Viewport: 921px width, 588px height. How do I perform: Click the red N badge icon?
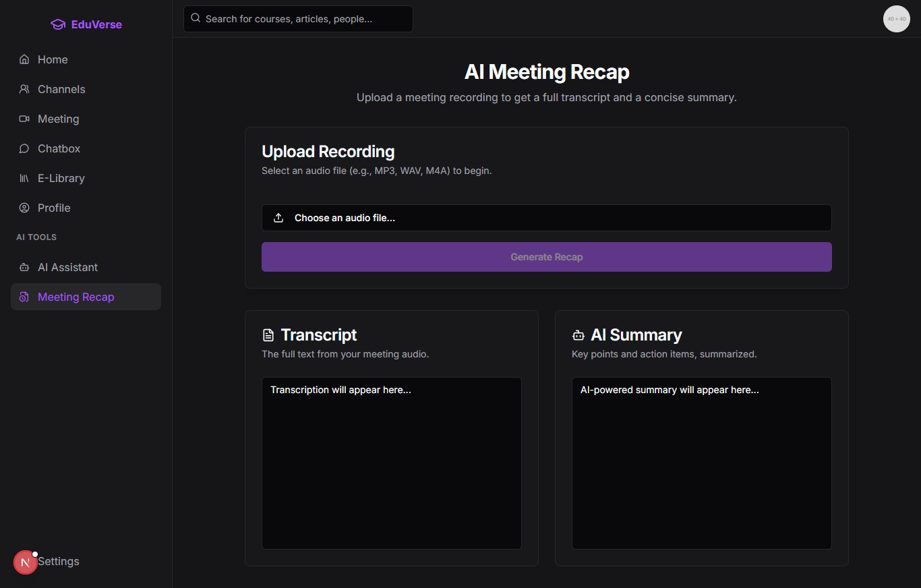click(x=26, y=562)
